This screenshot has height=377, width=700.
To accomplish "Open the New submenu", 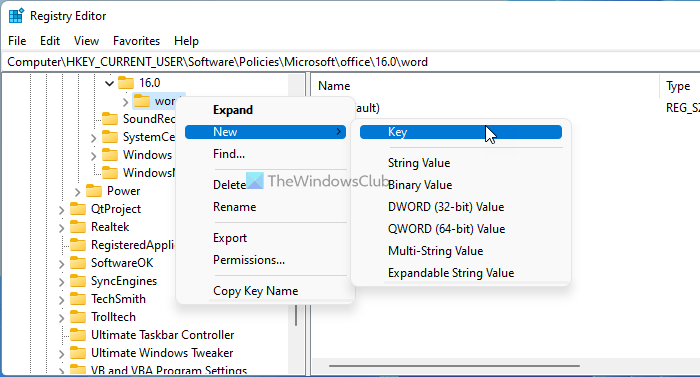I will tap(265, 132).
